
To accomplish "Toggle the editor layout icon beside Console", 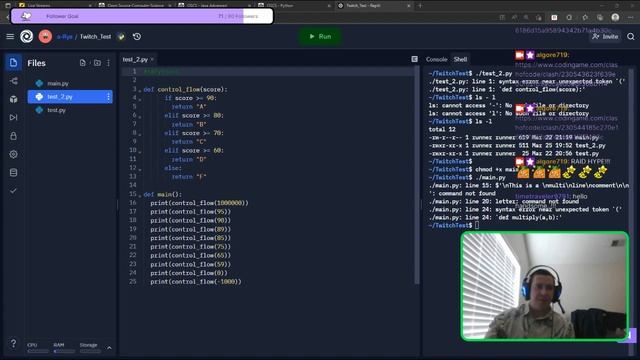I will coord(415,59).
